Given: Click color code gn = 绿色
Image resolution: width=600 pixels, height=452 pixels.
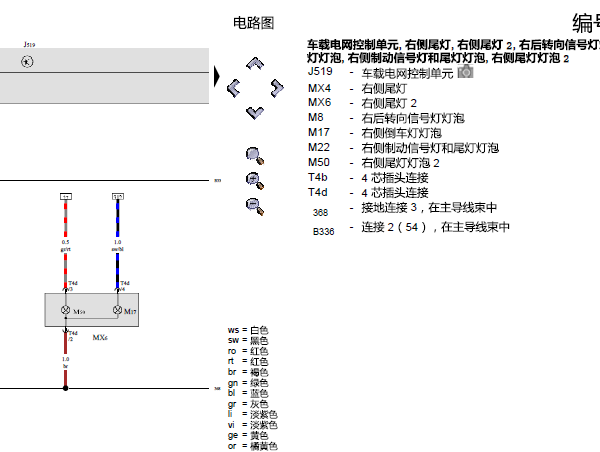Looking at the screenshot, I should click(248, 383).
